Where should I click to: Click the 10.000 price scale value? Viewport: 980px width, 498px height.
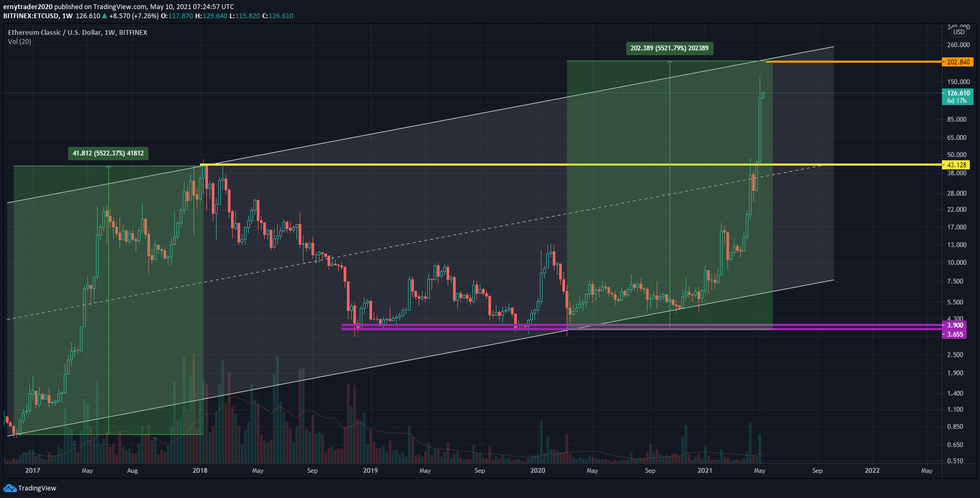(x=957, y=263)
